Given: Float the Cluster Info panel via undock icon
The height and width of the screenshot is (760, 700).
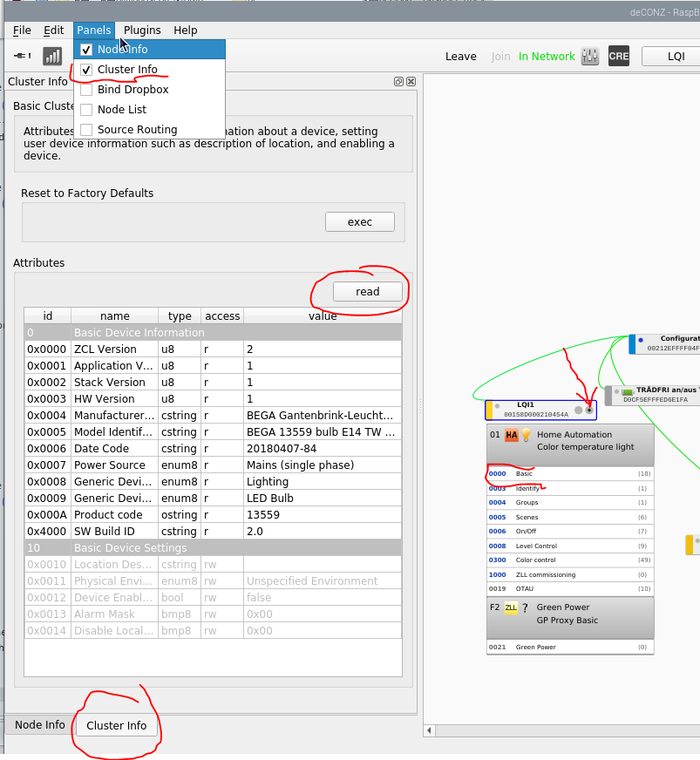Looking at the screenshot, I should pos(398,82).
